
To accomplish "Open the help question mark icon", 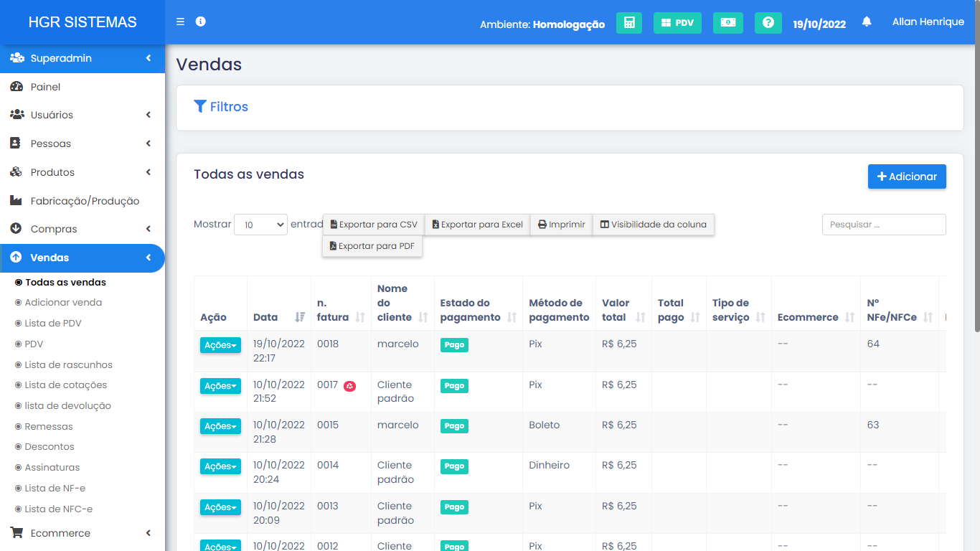I will coord(768,23).
